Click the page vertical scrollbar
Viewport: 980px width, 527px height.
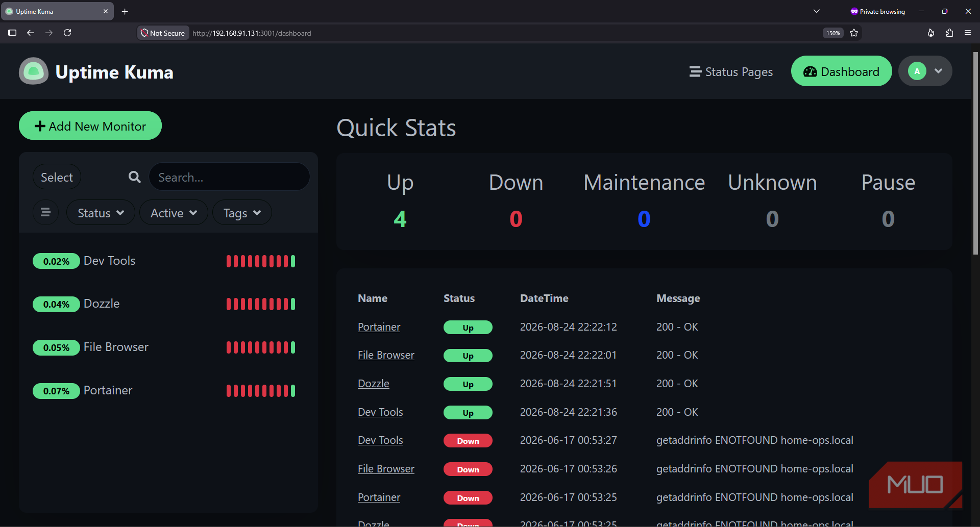[x=975, y=153]
